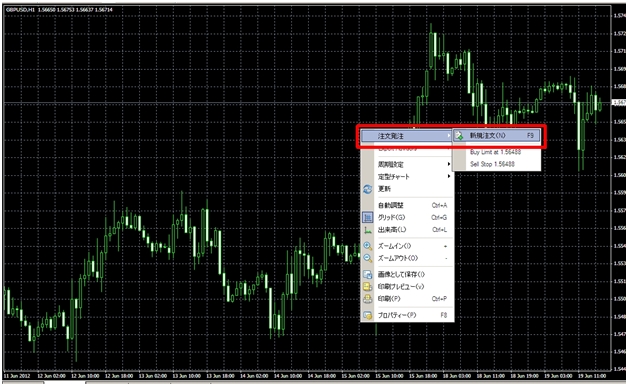This screenshot has width=628, height=386.
Task: Toggle 自動調整 auto-scroll option
Action: tap(407, 205)
